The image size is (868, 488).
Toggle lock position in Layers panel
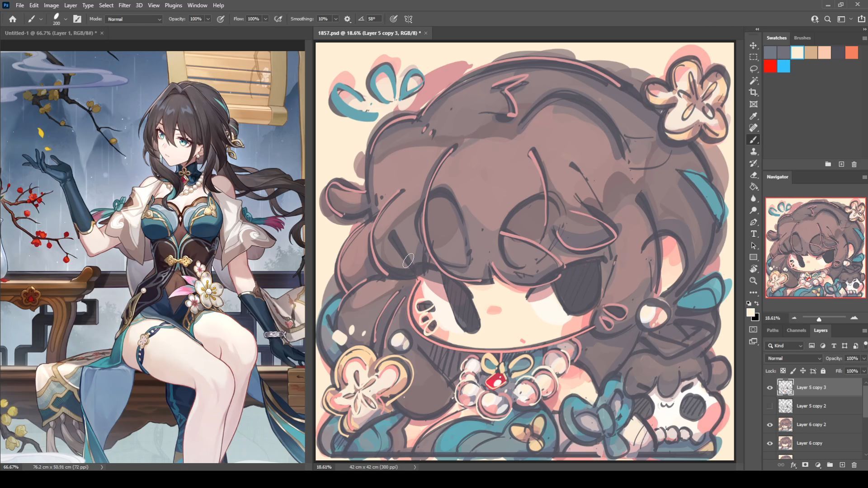click(x=803, y=371)
